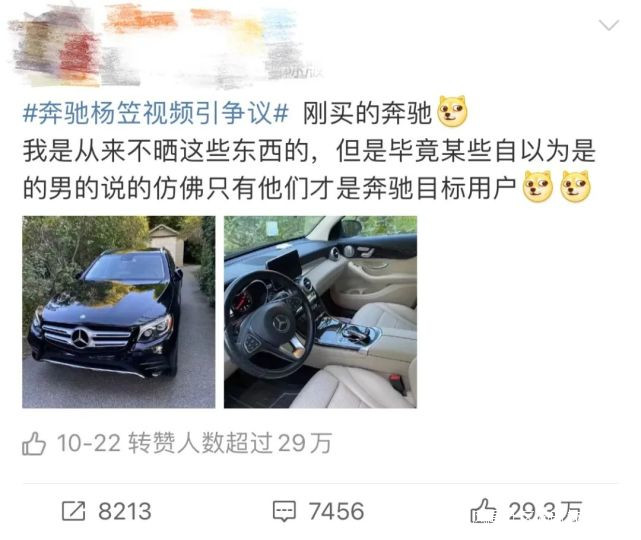Like the post with thumbs-up icon
The width and height of the screenshot is (641, 540).
[483, 511]
